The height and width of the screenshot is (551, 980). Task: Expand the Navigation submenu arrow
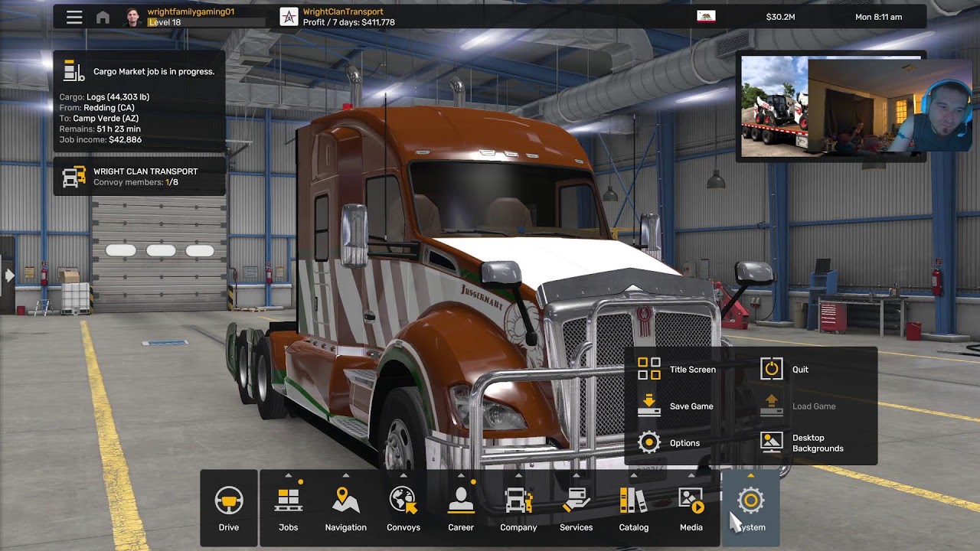click(346, 475)
